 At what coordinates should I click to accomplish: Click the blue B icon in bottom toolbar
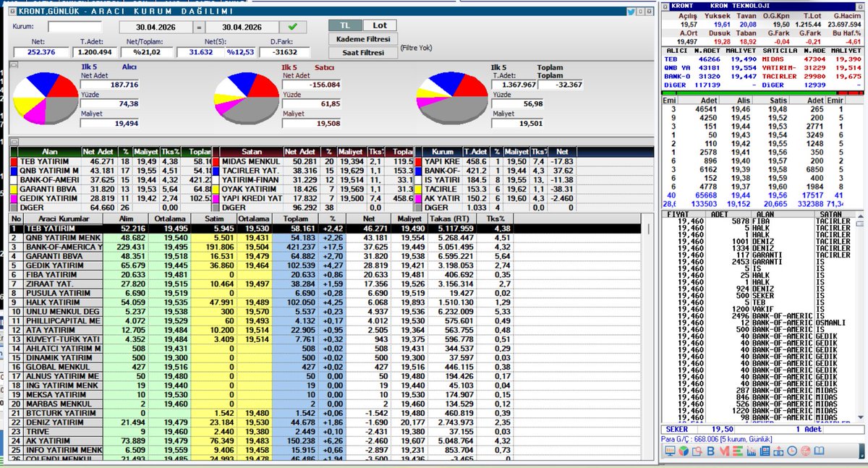point(710,452)
